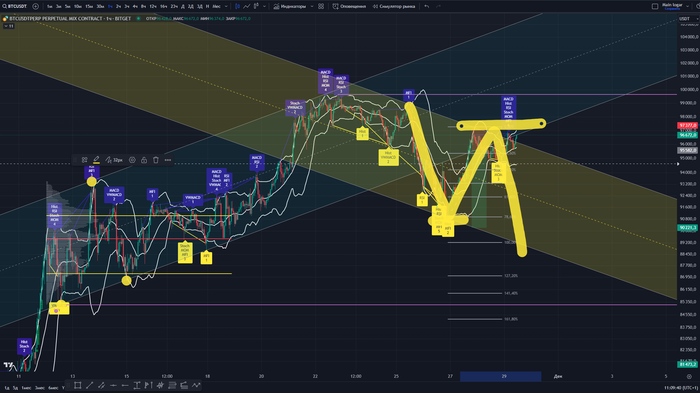
Task: Open the Оповещения alerts button
Action: [x=349, y=6]
